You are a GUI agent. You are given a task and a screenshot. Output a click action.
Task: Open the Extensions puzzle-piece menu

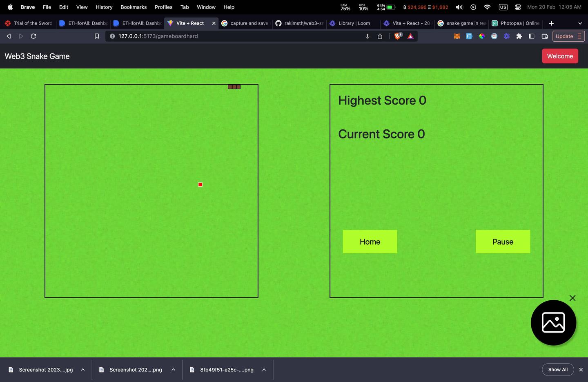coord(519,36)
